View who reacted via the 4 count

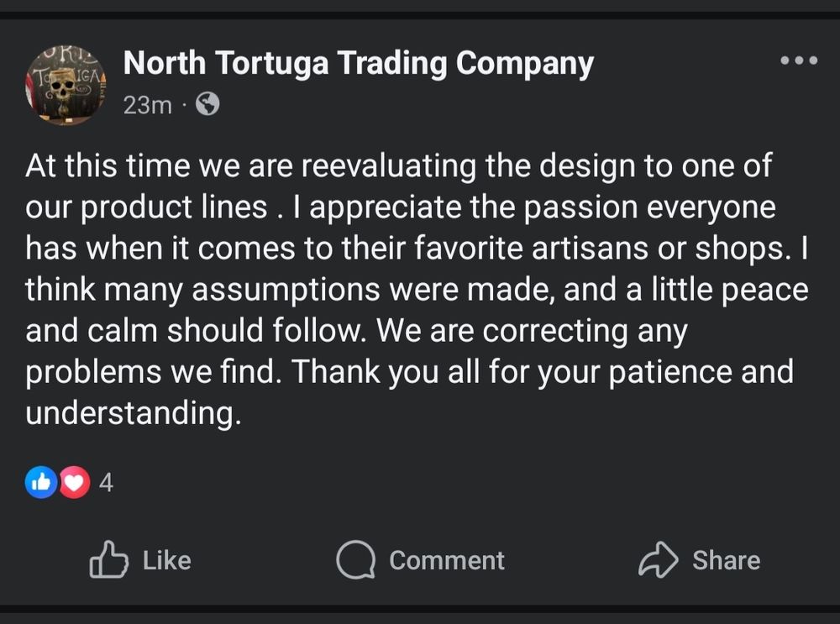tap(106, 483)
